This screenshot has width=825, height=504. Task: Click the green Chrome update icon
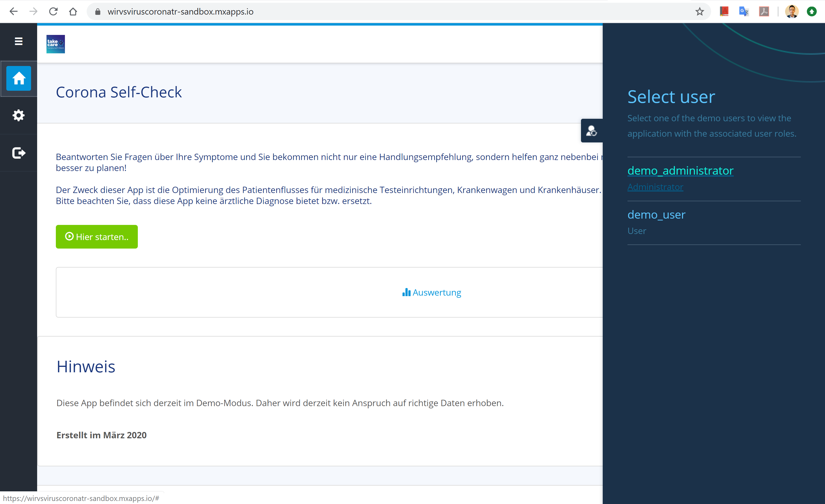[811, 12]
